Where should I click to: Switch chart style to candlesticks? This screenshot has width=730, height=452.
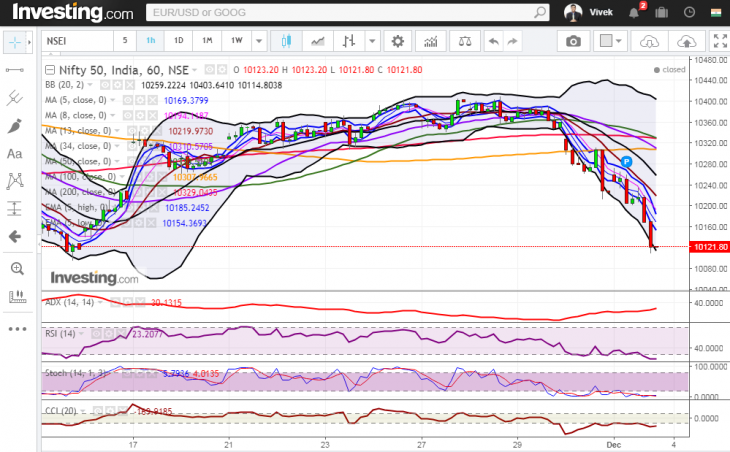pyautogui.click(x=286, y=41)
